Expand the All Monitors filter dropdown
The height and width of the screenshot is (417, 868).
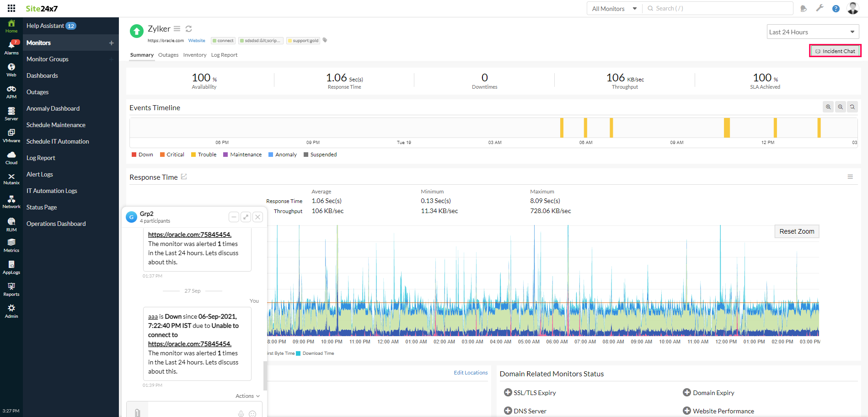click(x=614, y=9)
